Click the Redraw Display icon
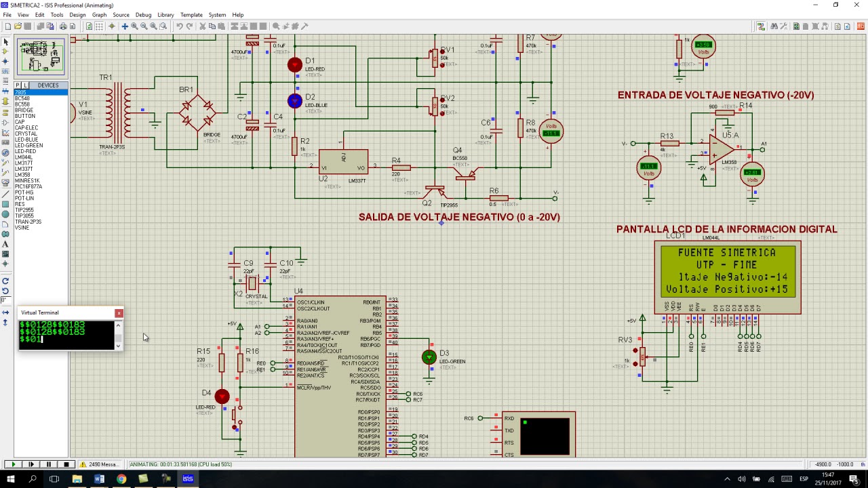Screen dimensions: 868x488 coord(89,26)
